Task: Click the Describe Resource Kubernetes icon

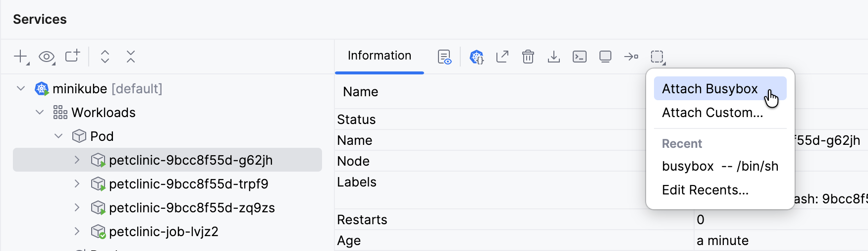Action: [477, 57]
